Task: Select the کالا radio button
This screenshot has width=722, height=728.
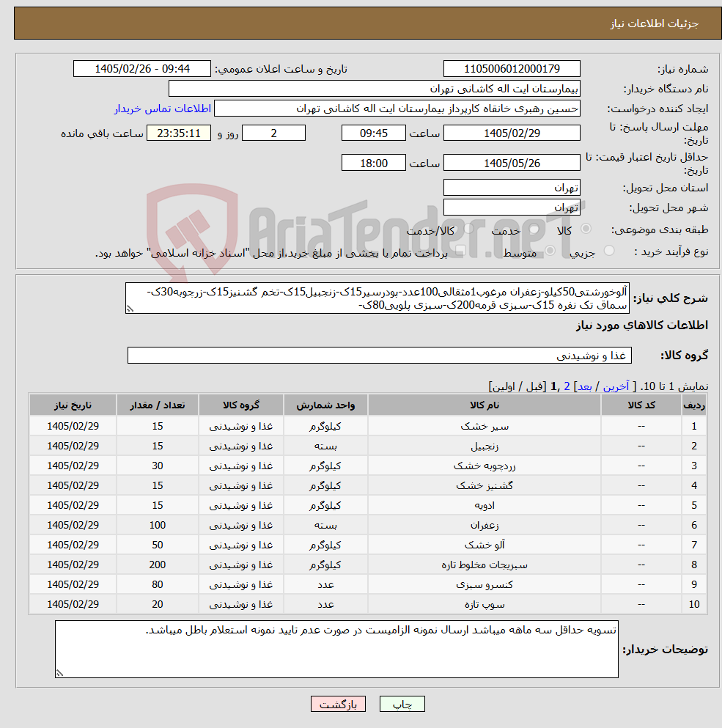Action: pyautogui.click(x=586, y=229)
